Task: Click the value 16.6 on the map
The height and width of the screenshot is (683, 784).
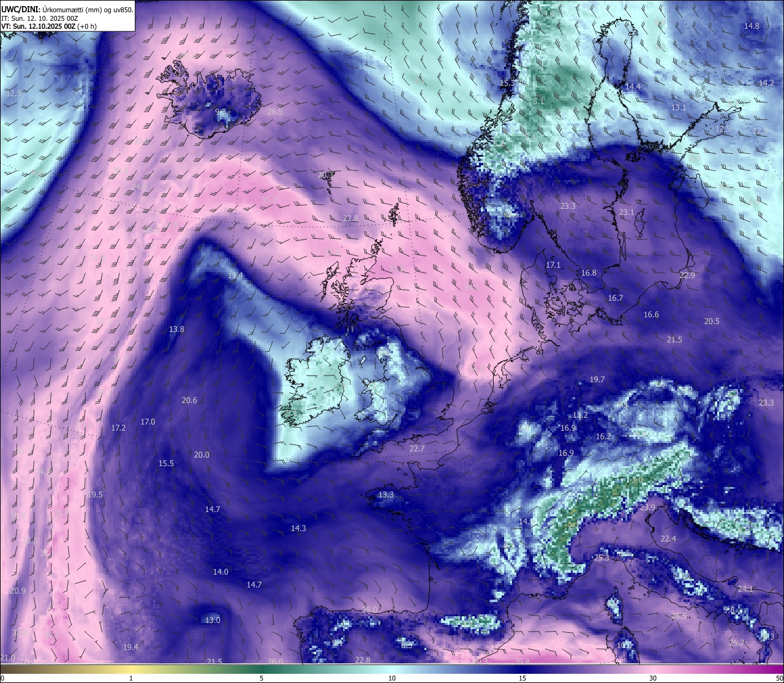Action: click(x=651, y=315)
